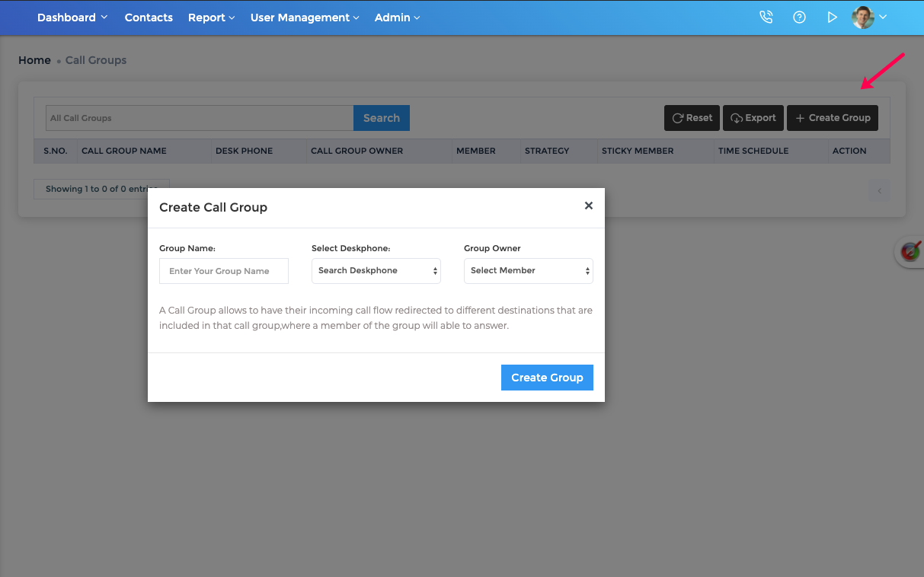Click the Export download cloud icon

(735, 118)
